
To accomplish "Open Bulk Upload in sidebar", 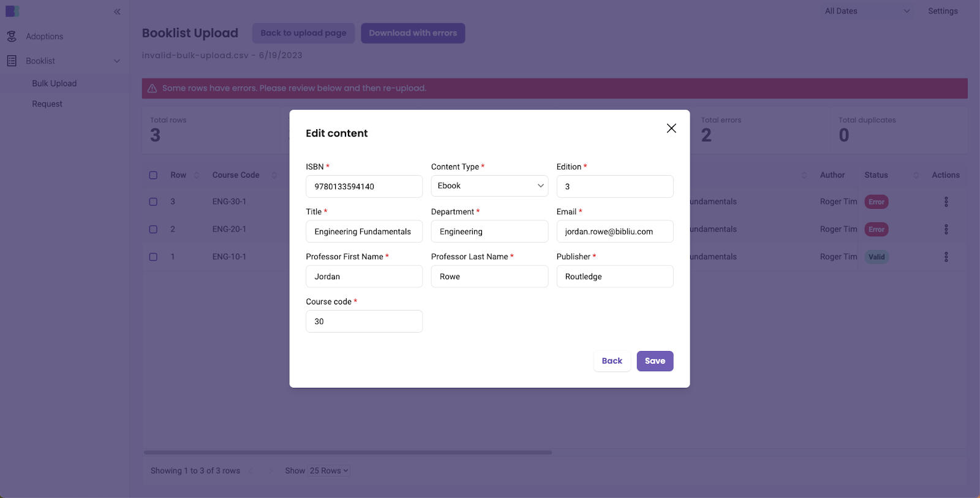I will 55,84.
